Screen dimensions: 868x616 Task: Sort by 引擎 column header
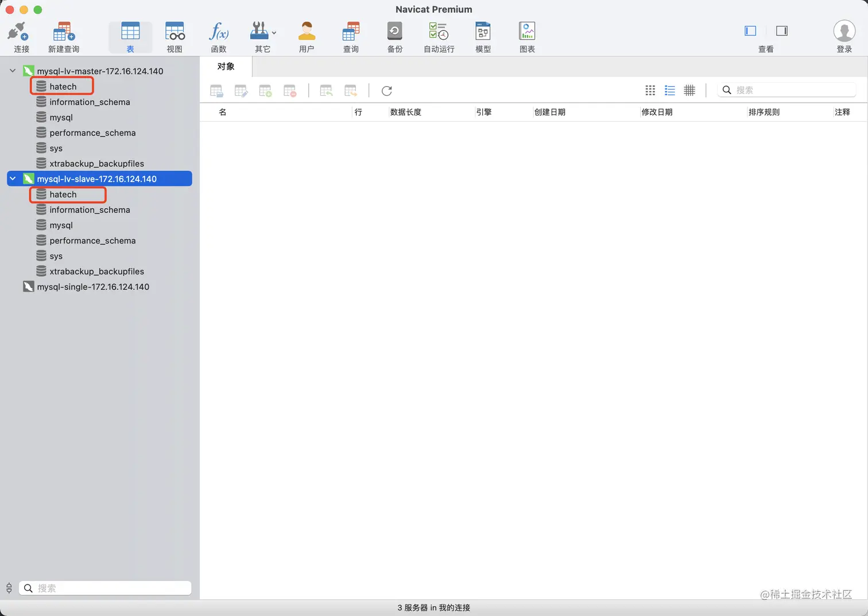tap(484, 112)
